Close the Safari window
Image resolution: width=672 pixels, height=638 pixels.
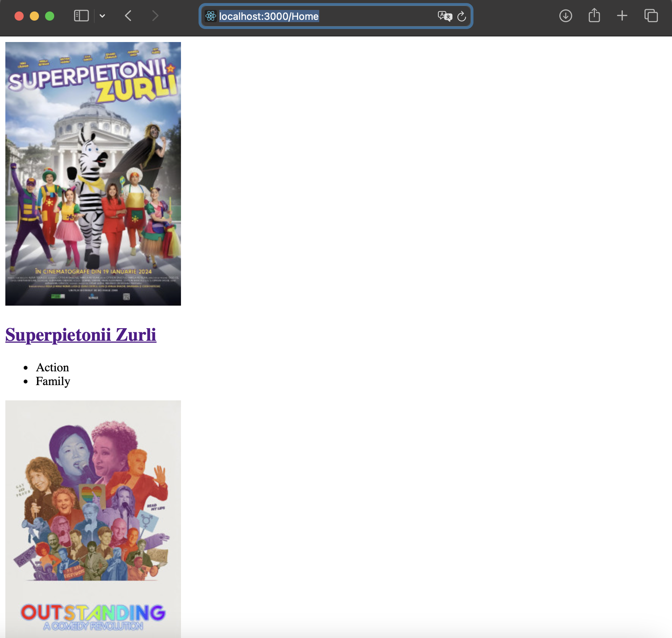click(19, 16)
